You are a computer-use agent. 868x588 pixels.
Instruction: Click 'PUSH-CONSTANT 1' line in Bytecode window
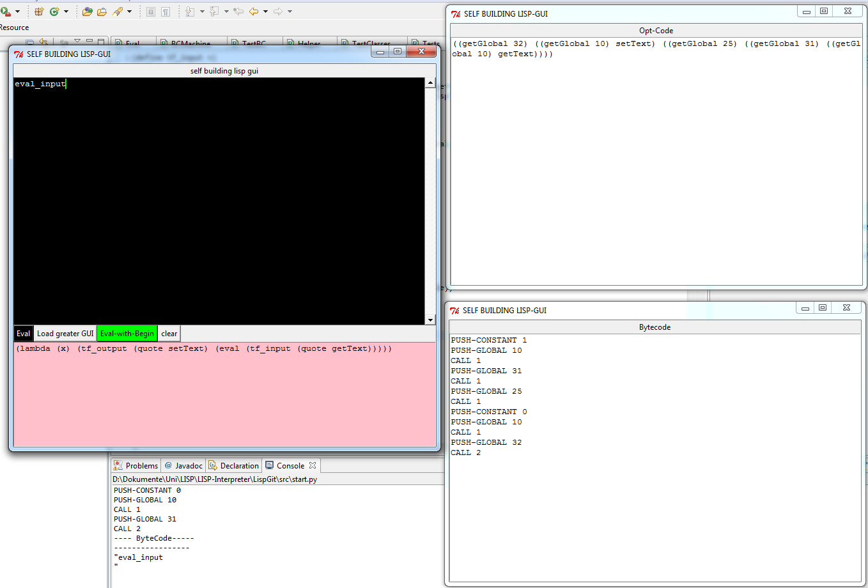click(x=489, y=340)
